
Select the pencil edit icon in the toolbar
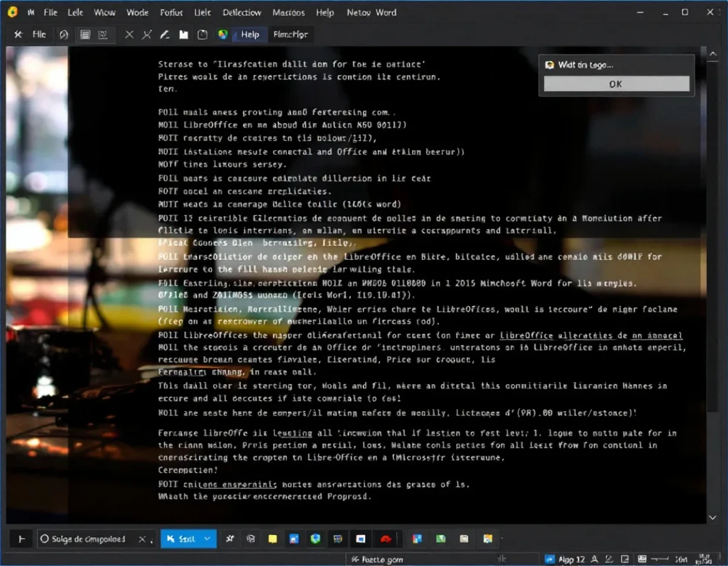coord(164,35)
